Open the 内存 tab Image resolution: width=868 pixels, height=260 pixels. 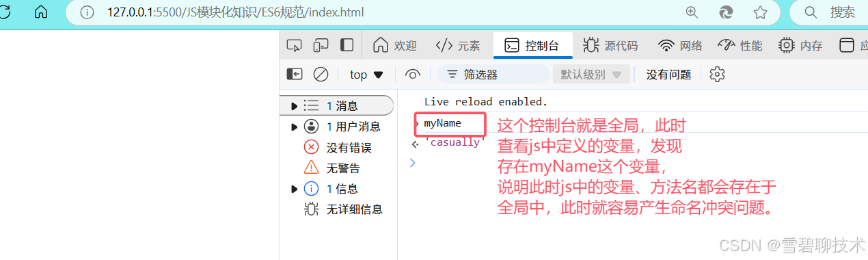[800, 45]
